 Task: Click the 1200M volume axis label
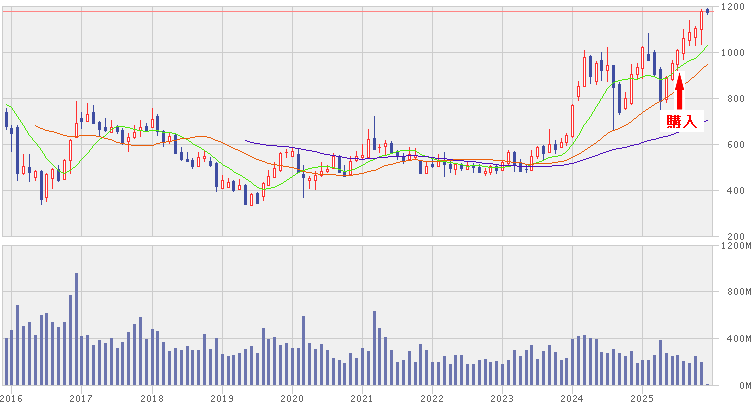[737, 245]
